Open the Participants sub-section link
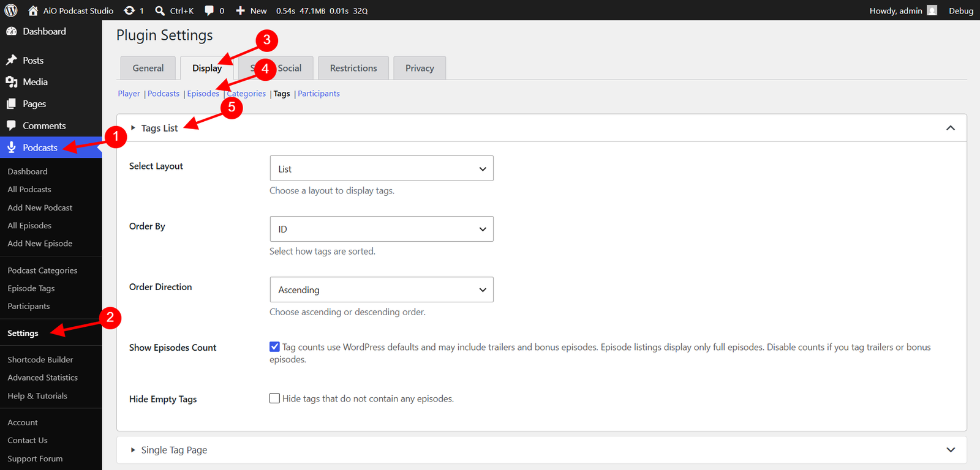Screen dimensions: 980x470 [318, 94]
